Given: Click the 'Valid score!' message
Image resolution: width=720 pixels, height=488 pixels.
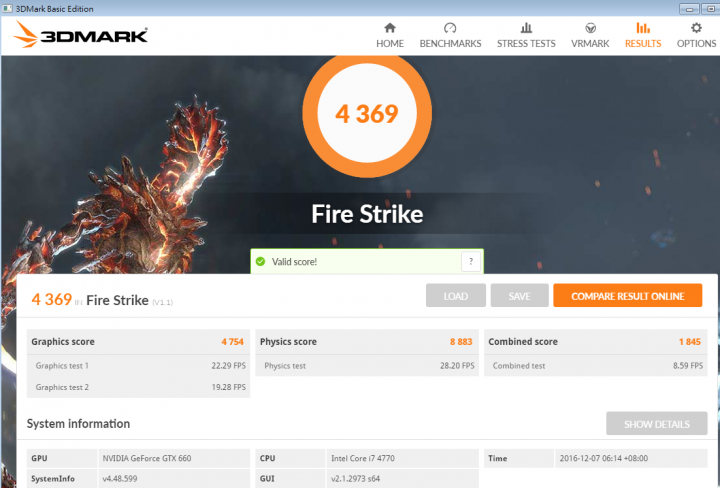Looking at the screenshot, I should pos(294,262).
